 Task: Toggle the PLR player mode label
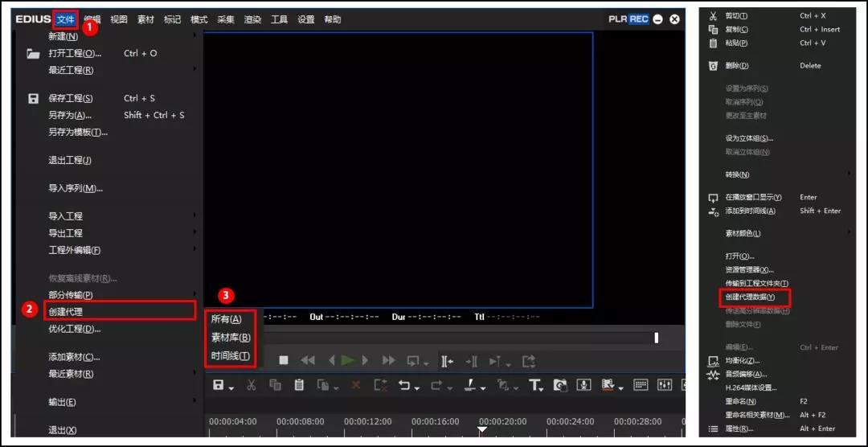click(x=617, y=19)
